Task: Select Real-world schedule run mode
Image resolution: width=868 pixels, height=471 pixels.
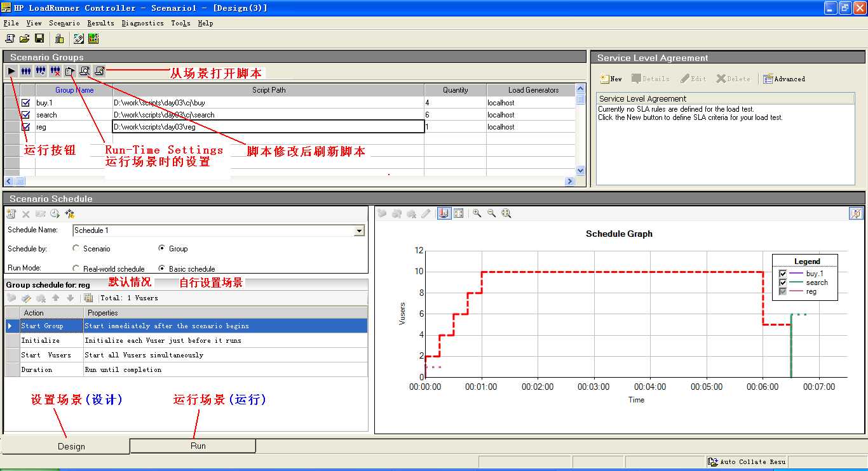Action: tap(76, 269)
